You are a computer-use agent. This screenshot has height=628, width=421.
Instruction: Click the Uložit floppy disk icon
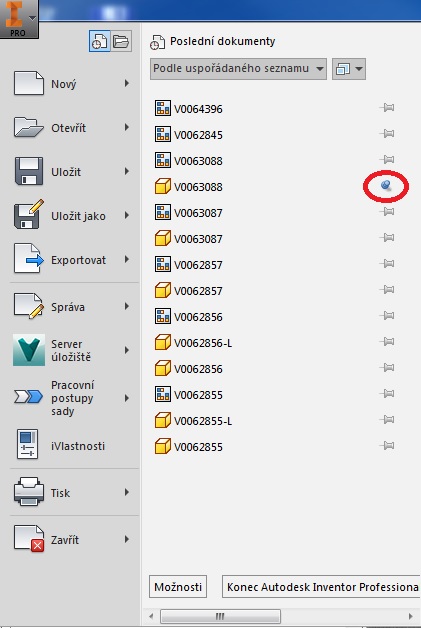pos(28,171)
